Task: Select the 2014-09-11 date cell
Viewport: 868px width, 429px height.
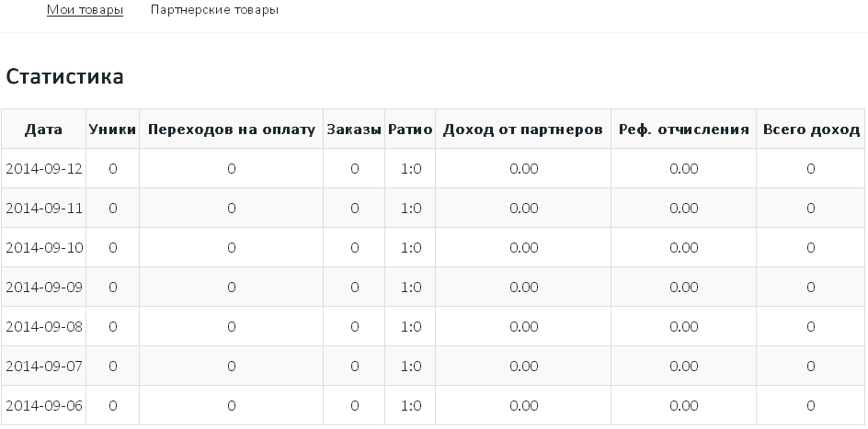Action: click(44, 209)
